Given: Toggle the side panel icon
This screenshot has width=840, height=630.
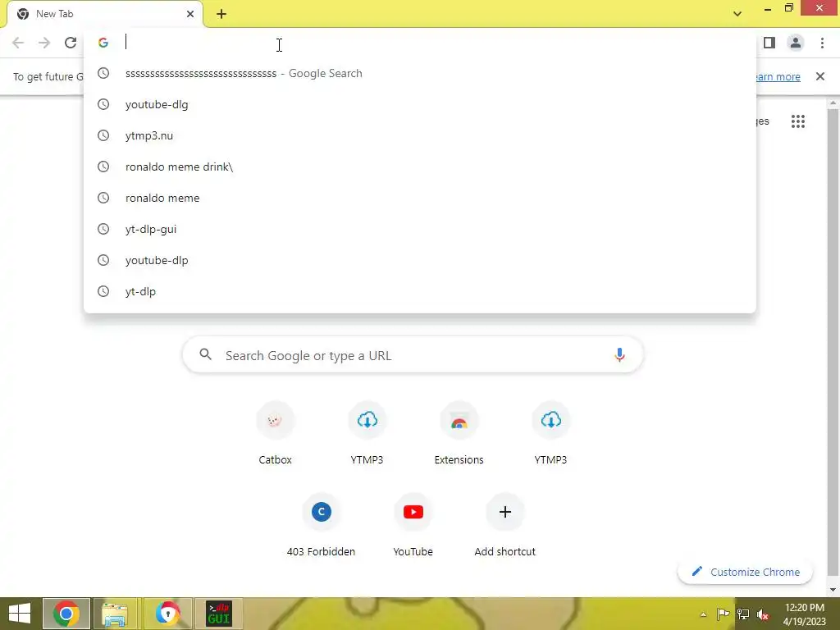Looking at the screenshot, I should point(769,43).
